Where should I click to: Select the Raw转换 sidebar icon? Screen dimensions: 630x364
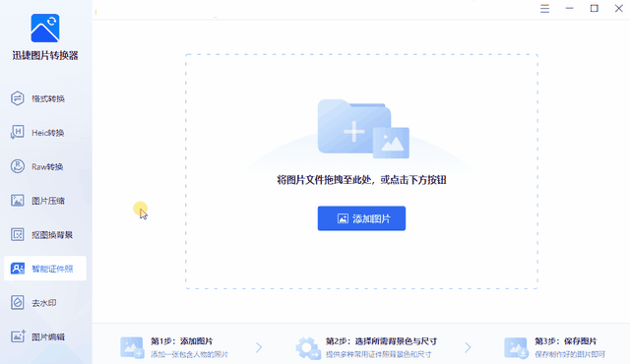tap(18, 166)
